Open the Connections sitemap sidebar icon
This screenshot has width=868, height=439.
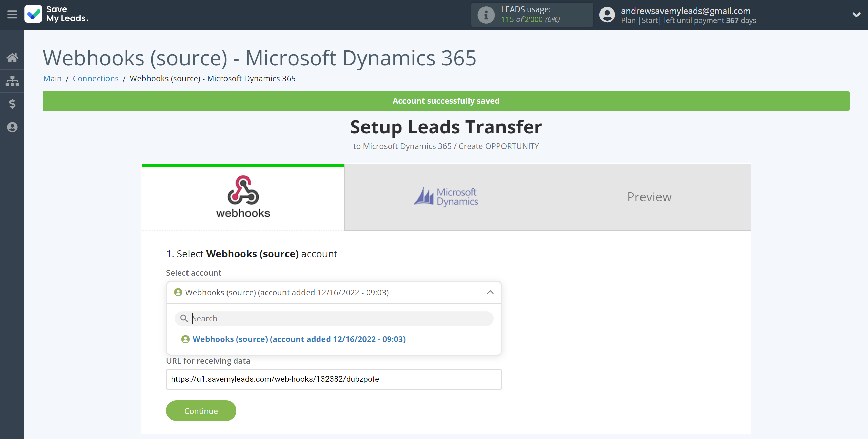click(12, 81)
